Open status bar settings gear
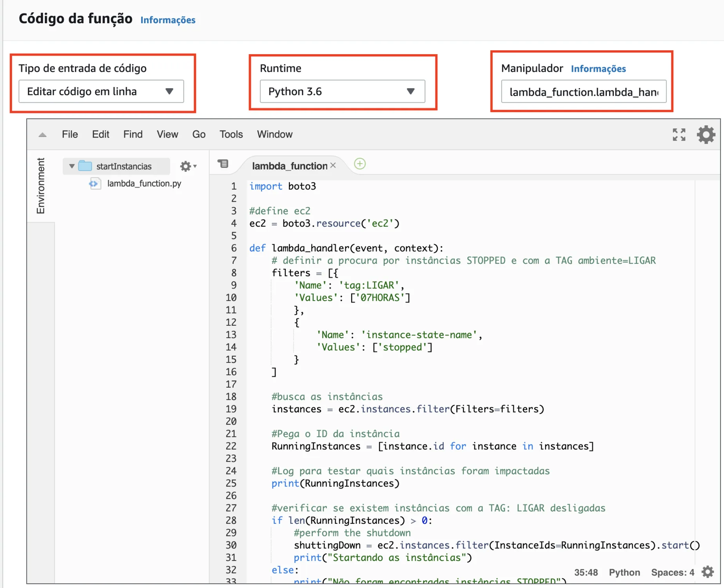 pos(708,572)
